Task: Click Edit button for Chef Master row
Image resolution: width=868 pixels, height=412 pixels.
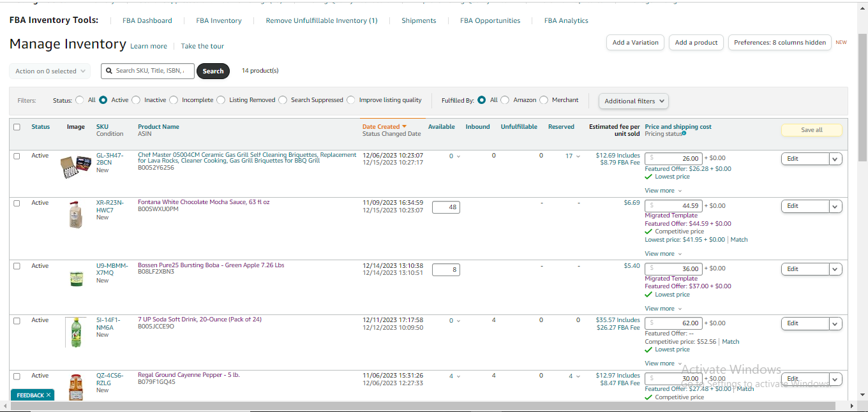Action: 805,159
